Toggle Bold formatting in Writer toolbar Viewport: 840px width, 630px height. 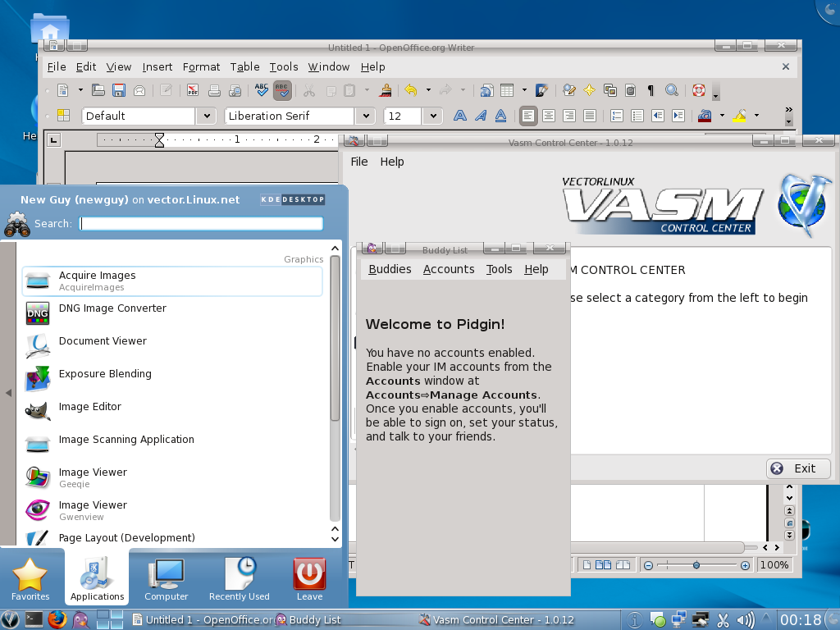click(460, 116)
